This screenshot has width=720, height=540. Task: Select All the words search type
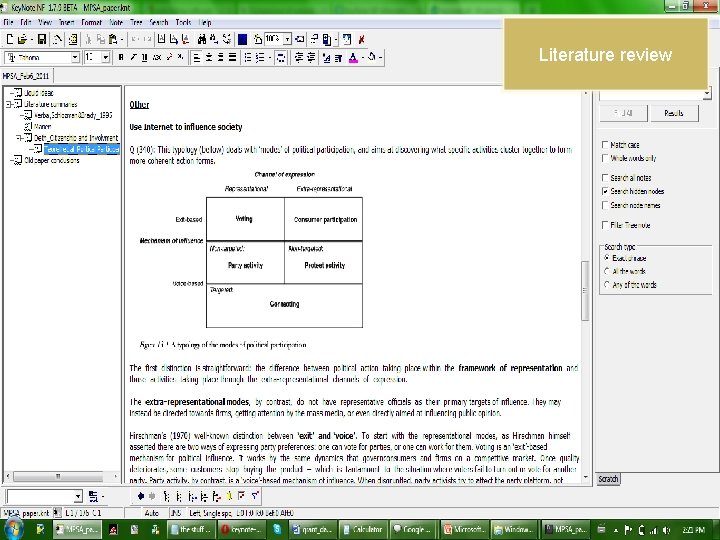607,271
